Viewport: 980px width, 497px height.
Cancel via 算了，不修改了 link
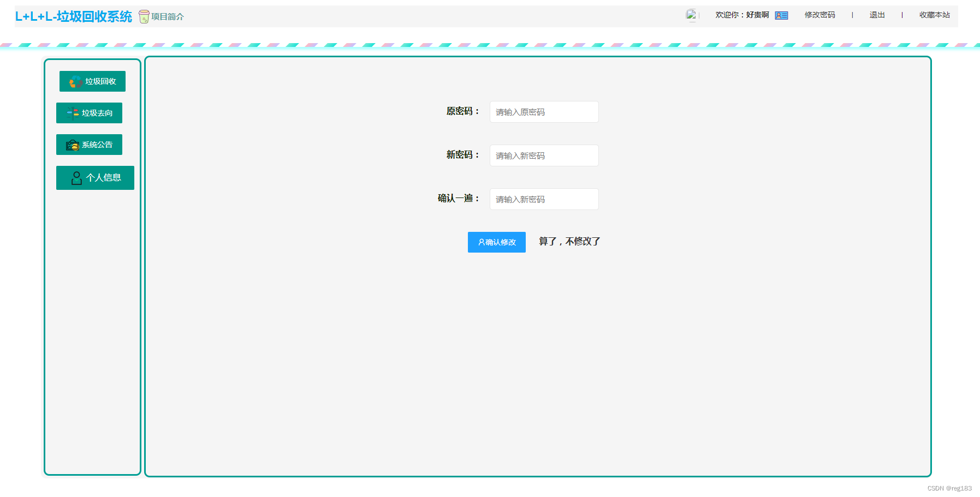point(569,241)
